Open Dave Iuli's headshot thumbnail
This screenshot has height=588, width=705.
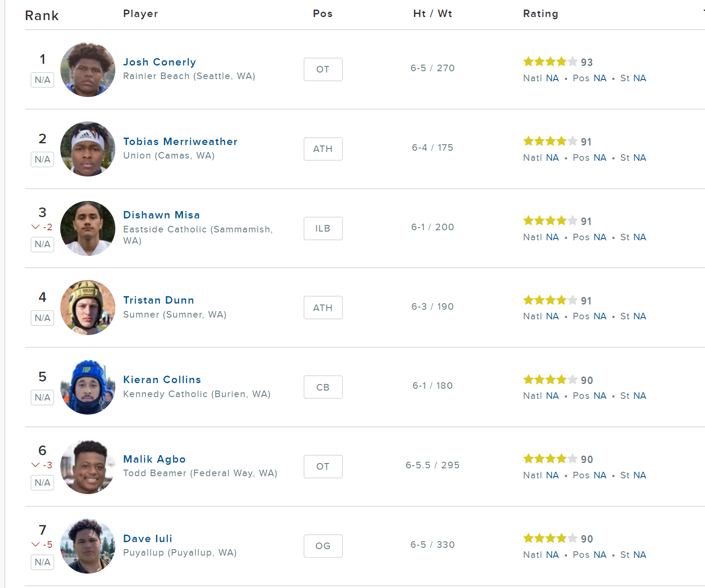click(x=88, y=546)
